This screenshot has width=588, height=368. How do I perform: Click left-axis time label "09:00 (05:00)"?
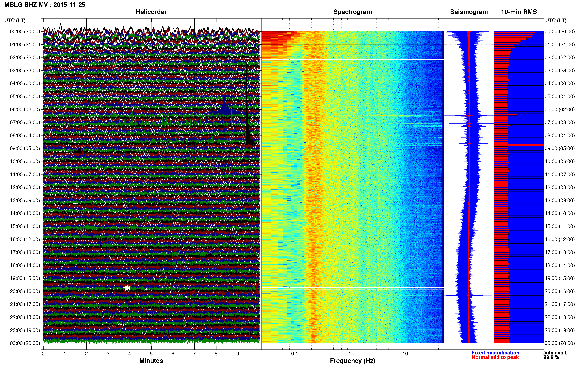pyautogui.click(x=25, y=148)
